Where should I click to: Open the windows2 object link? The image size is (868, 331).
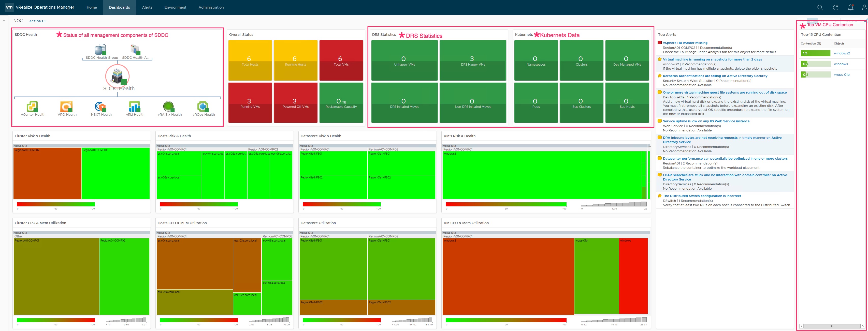point(841,53)
